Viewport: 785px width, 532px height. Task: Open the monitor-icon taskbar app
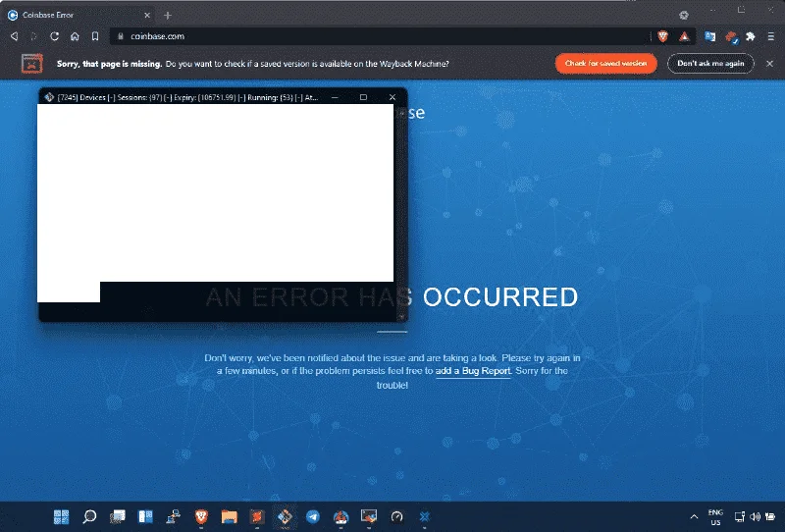tap(369, 516)
